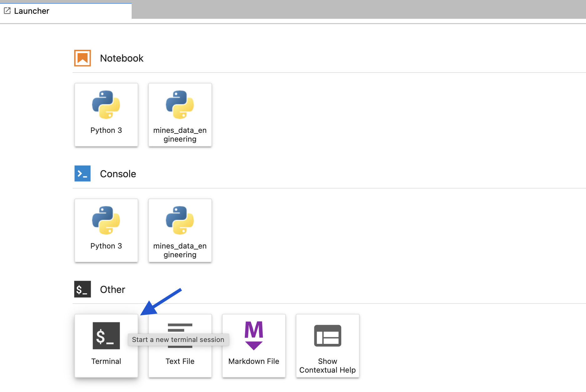Open a Python 3 console

tap(106, 230)
